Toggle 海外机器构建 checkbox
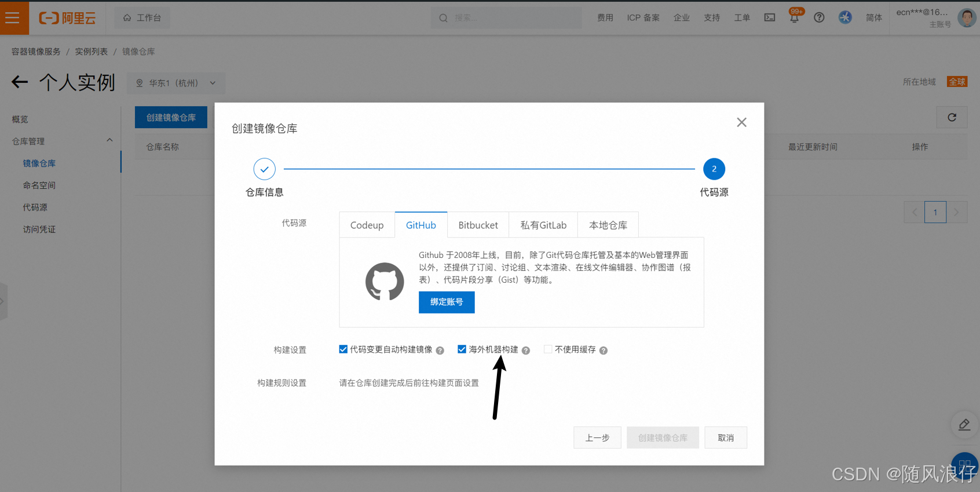This screenshot has width=980, height=492. tap(462, 349)
